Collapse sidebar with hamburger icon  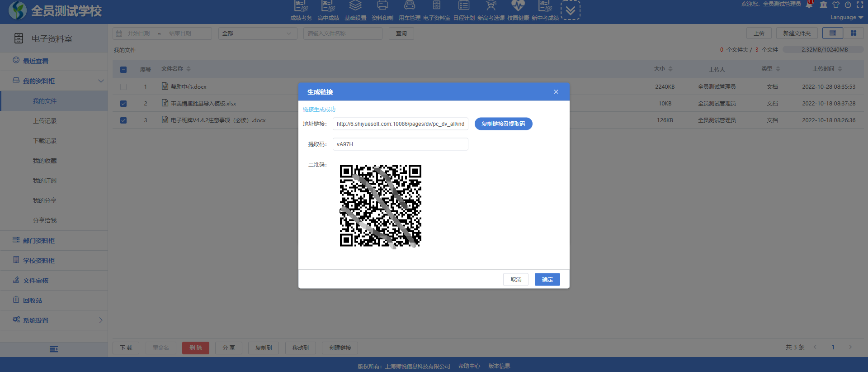point(54,349)
